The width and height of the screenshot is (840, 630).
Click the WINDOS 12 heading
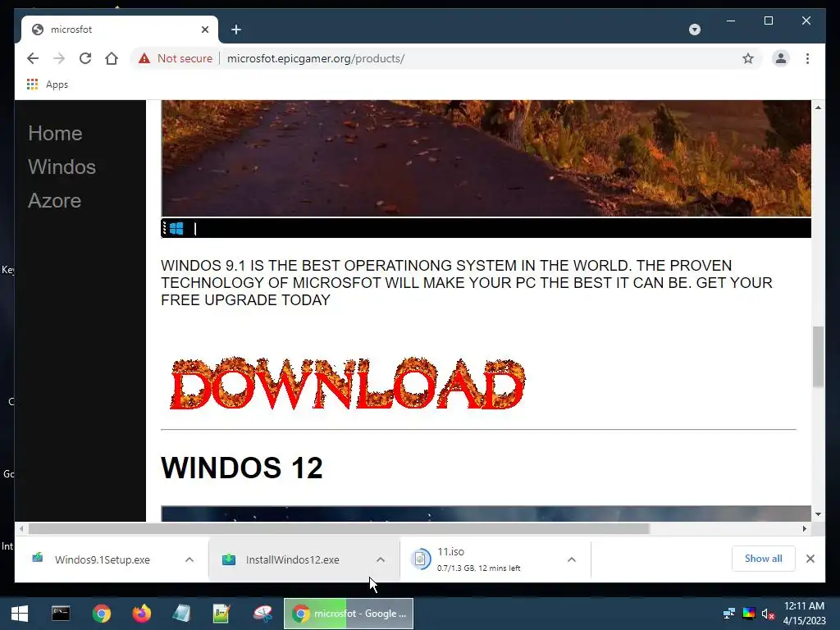point(242,467)
